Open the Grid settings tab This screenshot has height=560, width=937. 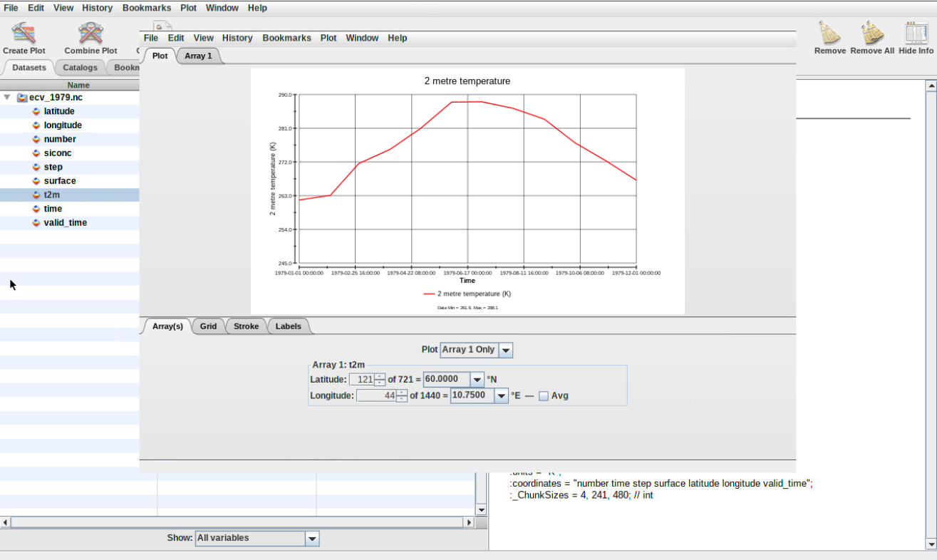coord(208,326)
